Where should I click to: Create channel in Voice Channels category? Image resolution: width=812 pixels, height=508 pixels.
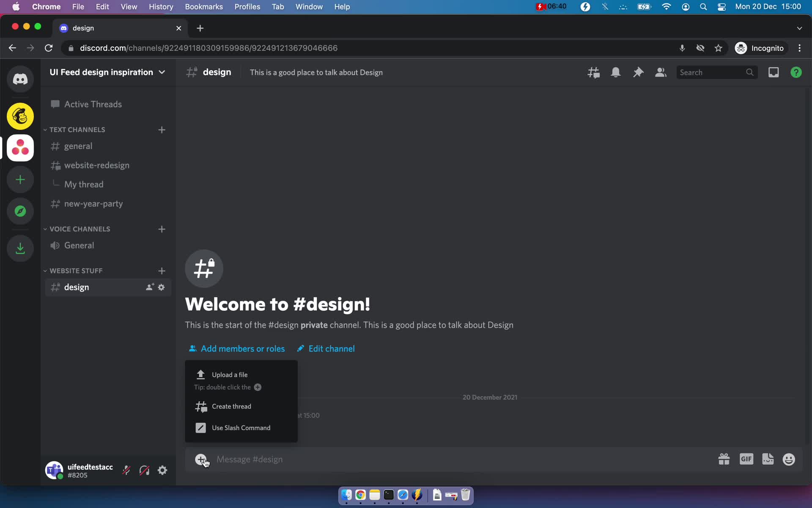pyautogui.click(x=162, y=229)
